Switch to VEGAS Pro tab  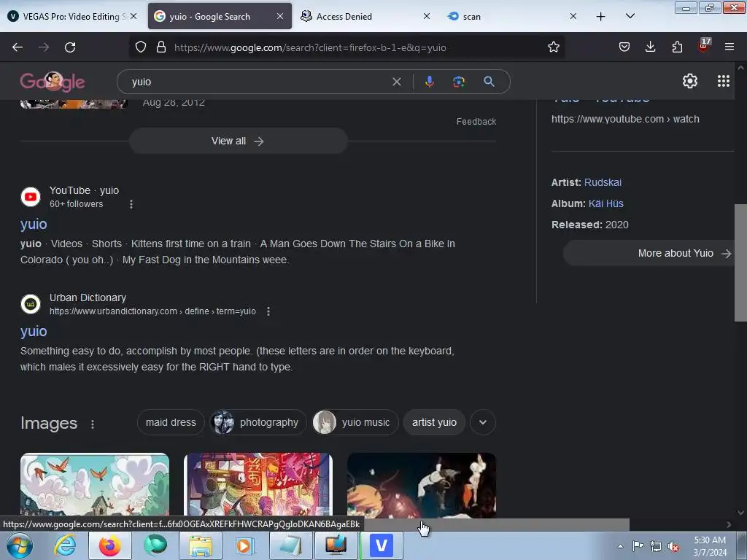point(73,17)
